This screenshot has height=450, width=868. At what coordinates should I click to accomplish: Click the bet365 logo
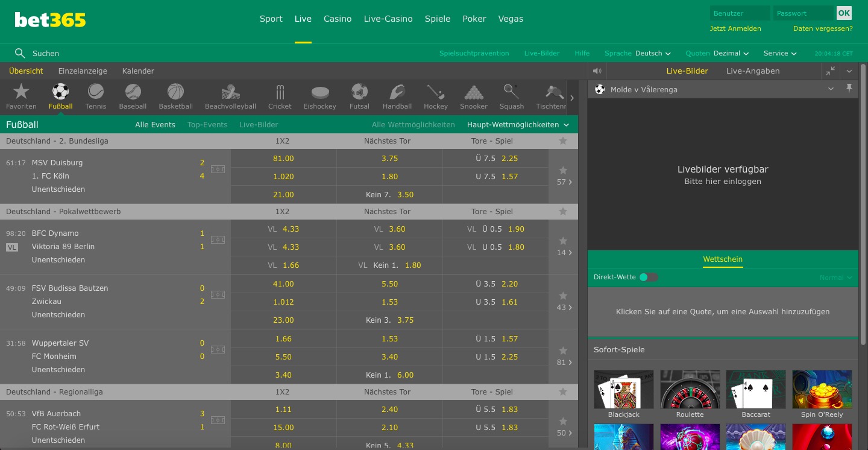tap(50, 19)
